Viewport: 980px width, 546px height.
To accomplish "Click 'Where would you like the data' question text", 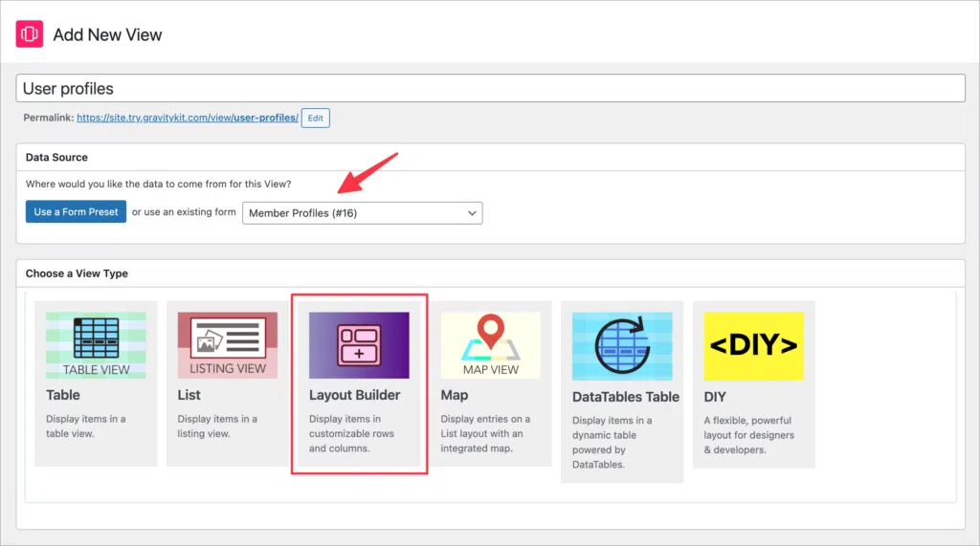I will point(158,184).
